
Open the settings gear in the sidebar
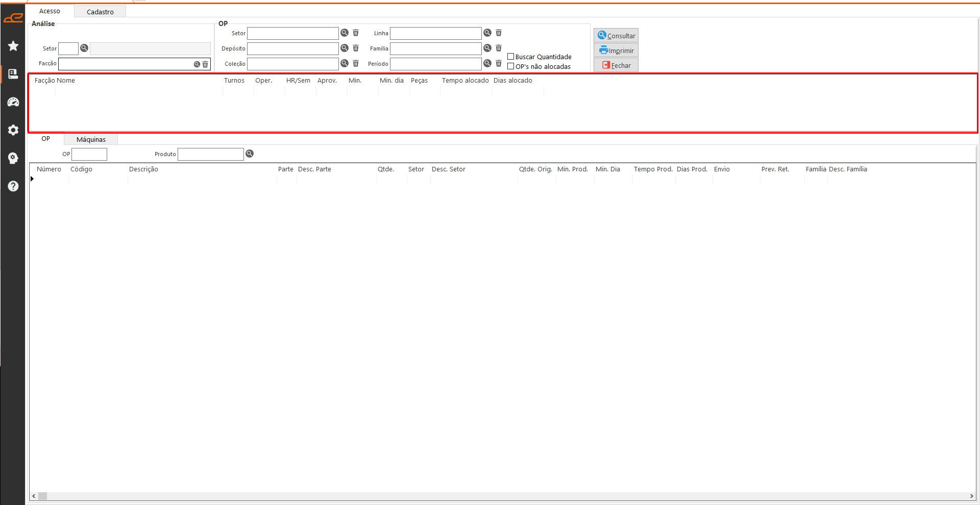pyautogui.click(x=13, y=130)
